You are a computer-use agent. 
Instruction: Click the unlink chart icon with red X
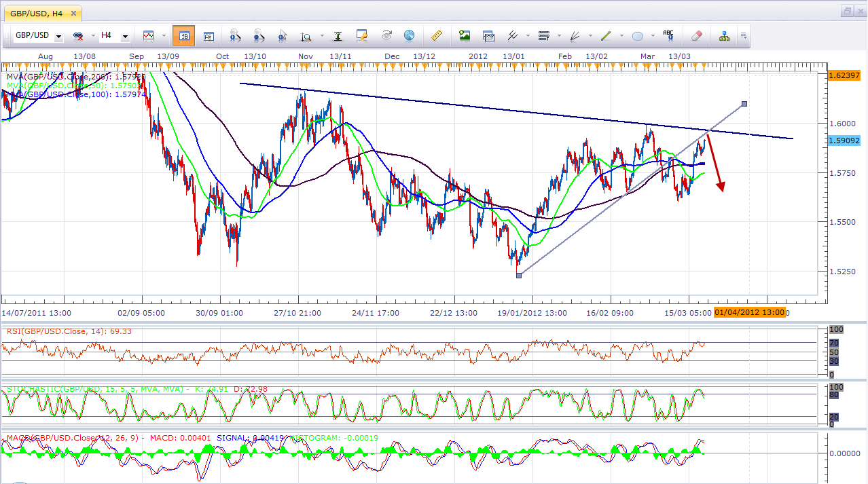click(78, 35)
